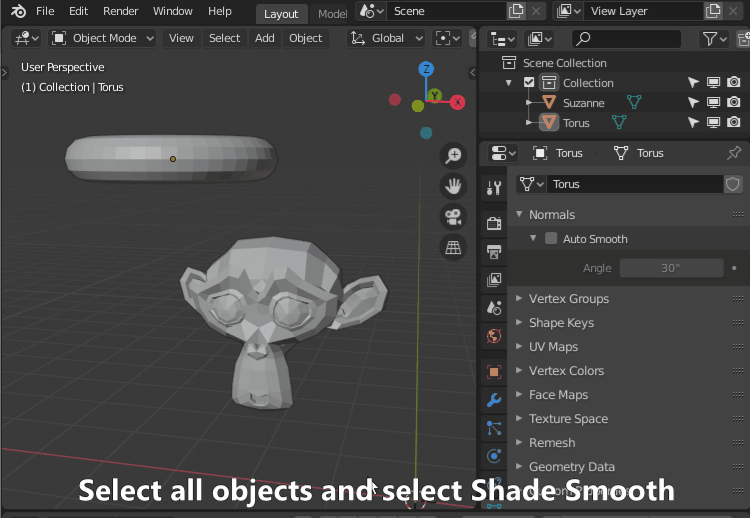Adjust the Auto Smooth Angle 30° field
The width and height of the screenshot is (750, 518).
click(671, 268)
